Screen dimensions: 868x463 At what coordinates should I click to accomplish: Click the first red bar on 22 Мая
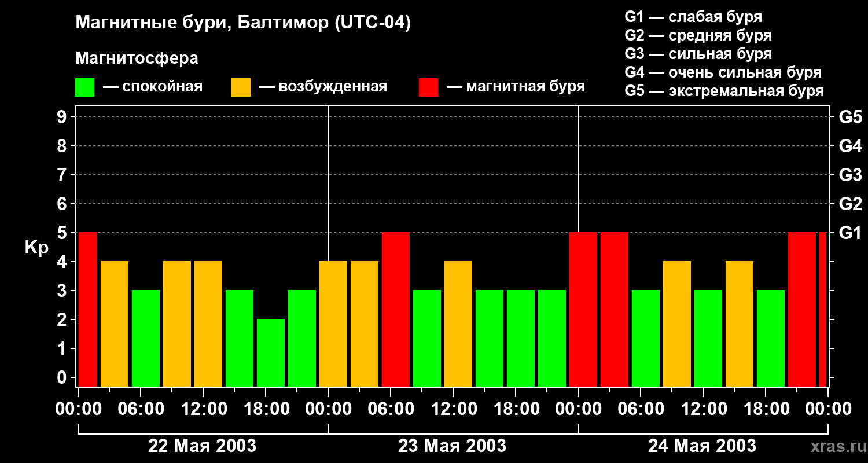[88, 309]
